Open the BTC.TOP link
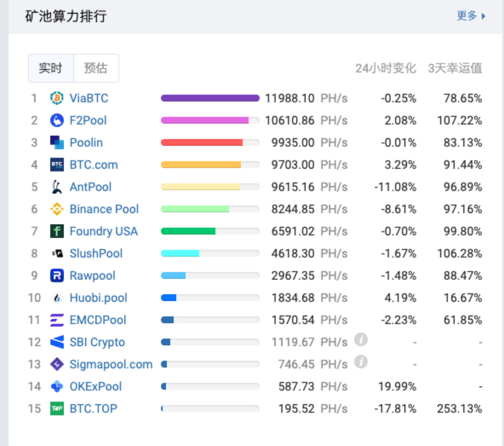The image size is (504, 446). pyautogui.click(x=93, y=409)
